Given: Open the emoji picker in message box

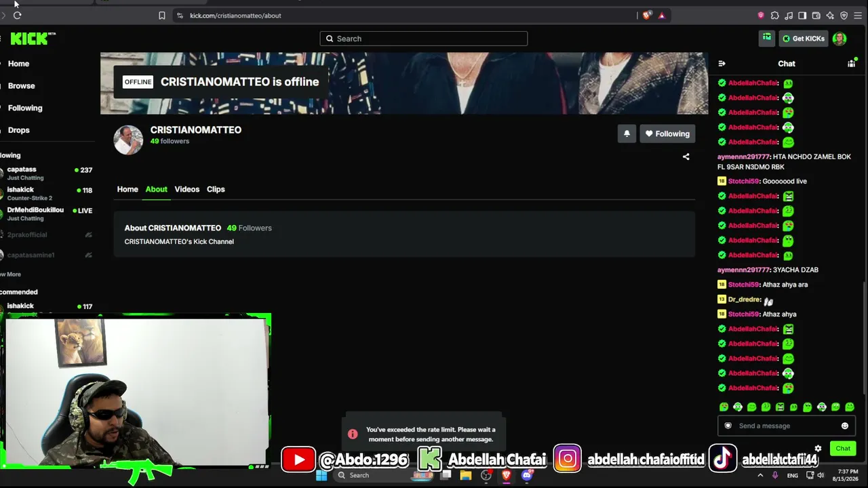Looking at the screenshot, I should [845, 426].
